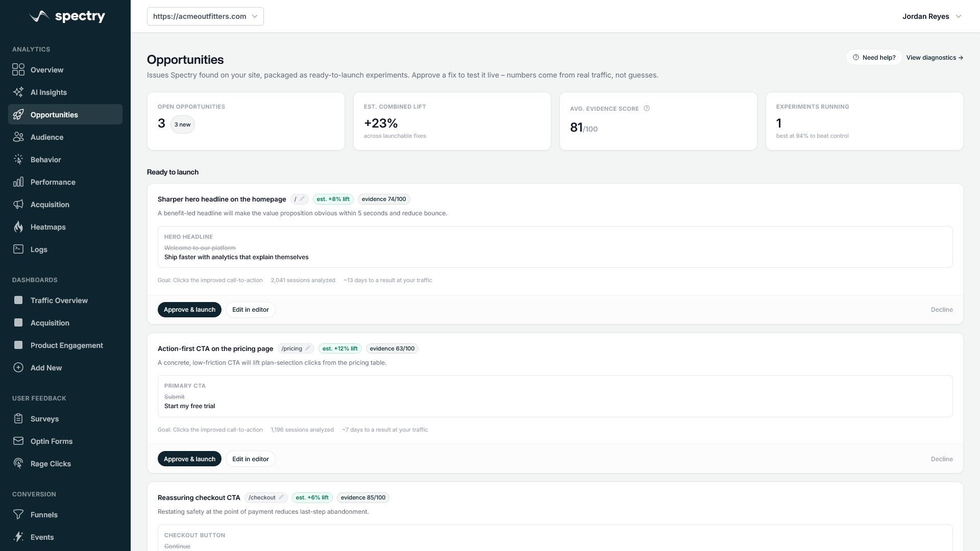Open the View diagnostics link
The image size is (980, 551).
[935, 58]
